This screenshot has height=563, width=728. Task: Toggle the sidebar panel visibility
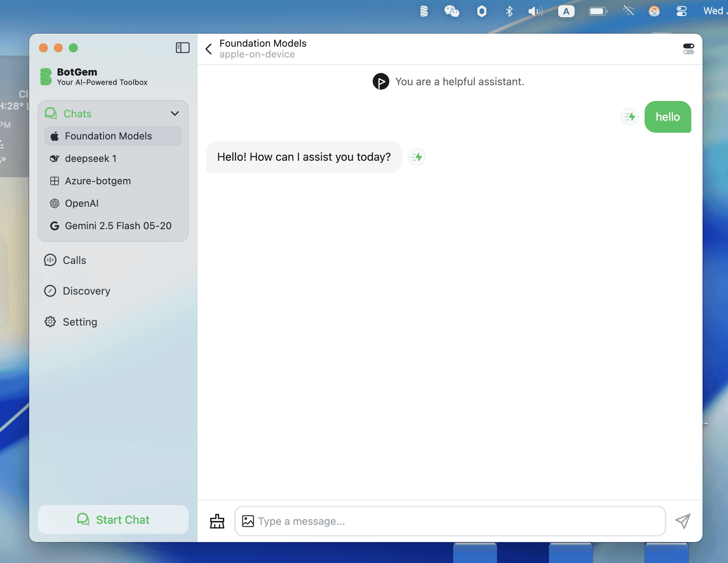[183, 48]
